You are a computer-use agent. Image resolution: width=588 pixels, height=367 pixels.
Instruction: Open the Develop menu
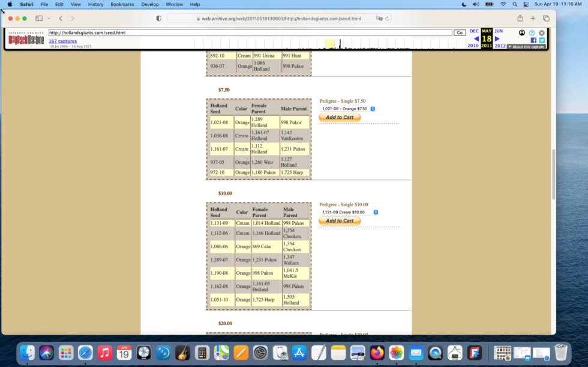coord(150,4)
